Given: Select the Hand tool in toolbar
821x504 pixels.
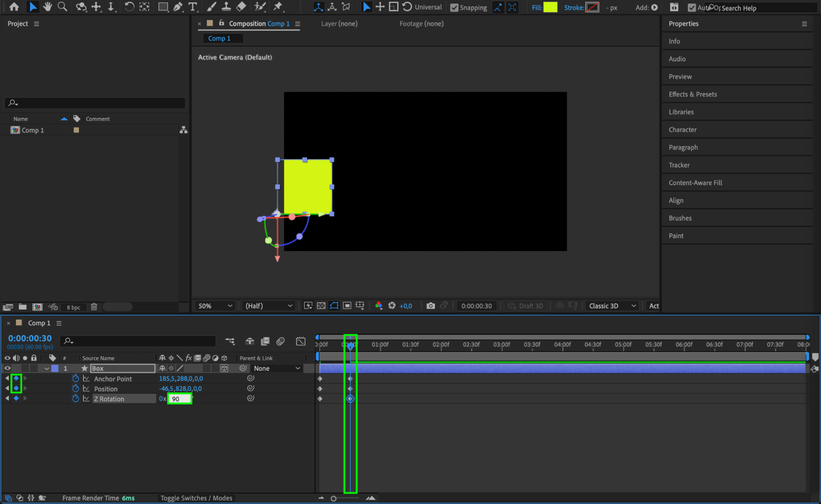Looking at the screenshot, I should (x=48, y=7).
